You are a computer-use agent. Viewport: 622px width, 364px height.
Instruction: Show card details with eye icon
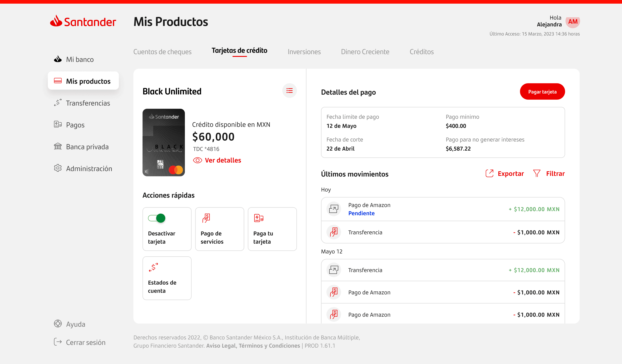197,160
